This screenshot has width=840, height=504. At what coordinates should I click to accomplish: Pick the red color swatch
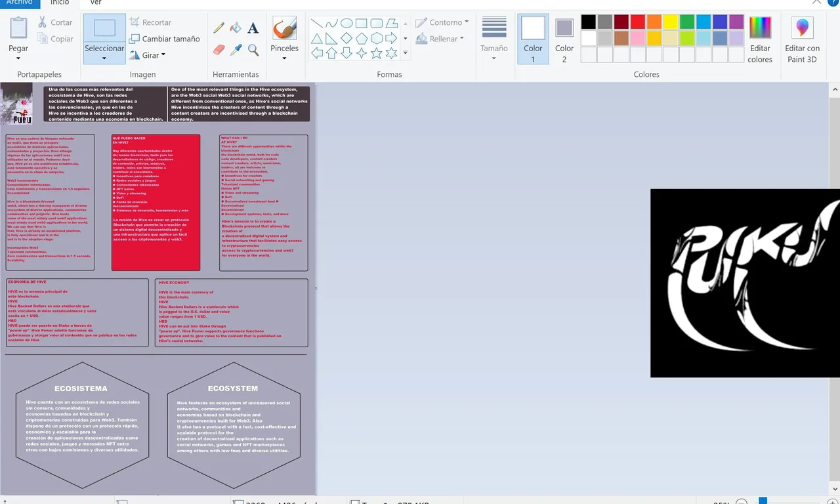tap(638, 22)
